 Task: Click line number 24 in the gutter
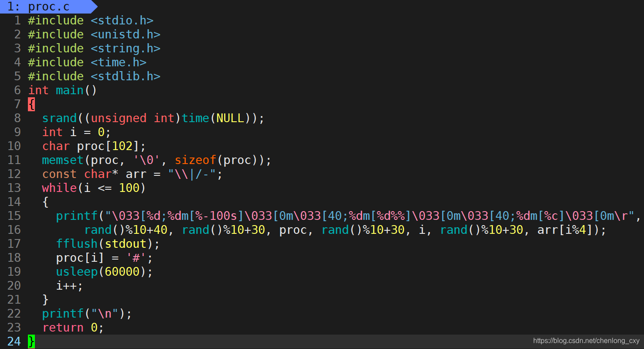pyautogui.click(x=14, y=342)
